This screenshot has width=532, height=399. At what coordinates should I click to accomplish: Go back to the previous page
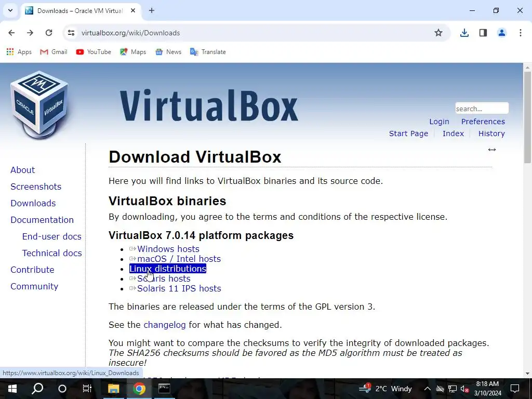click(x=11, y=33)
